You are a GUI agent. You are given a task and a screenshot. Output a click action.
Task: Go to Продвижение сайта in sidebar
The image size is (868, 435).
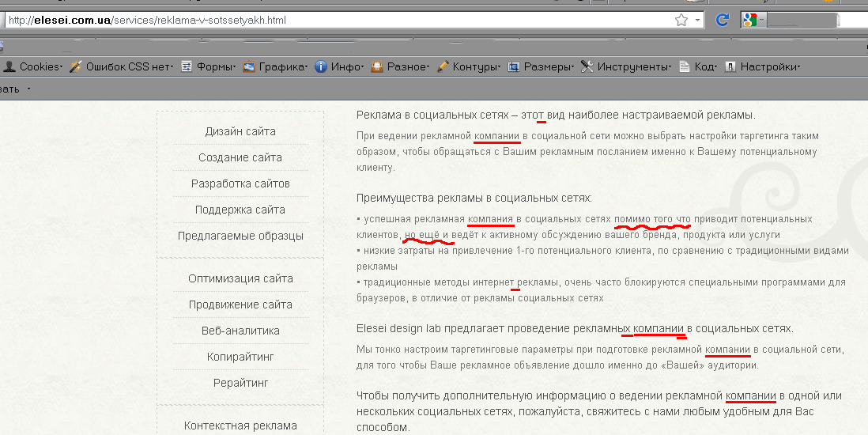(240, 304)
